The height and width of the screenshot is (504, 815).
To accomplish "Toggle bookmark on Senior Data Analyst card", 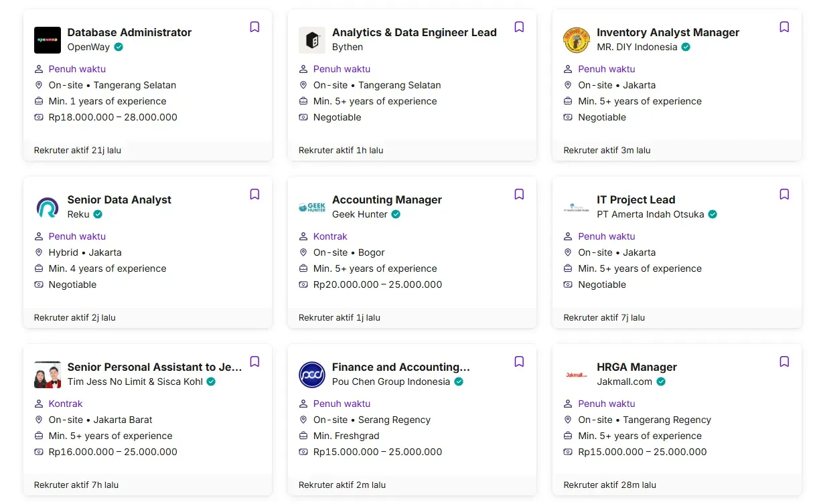I will 254,194.
